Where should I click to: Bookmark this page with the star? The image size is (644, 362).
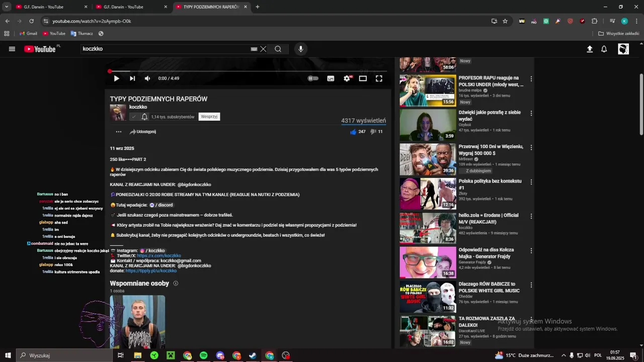pos(505,21)
